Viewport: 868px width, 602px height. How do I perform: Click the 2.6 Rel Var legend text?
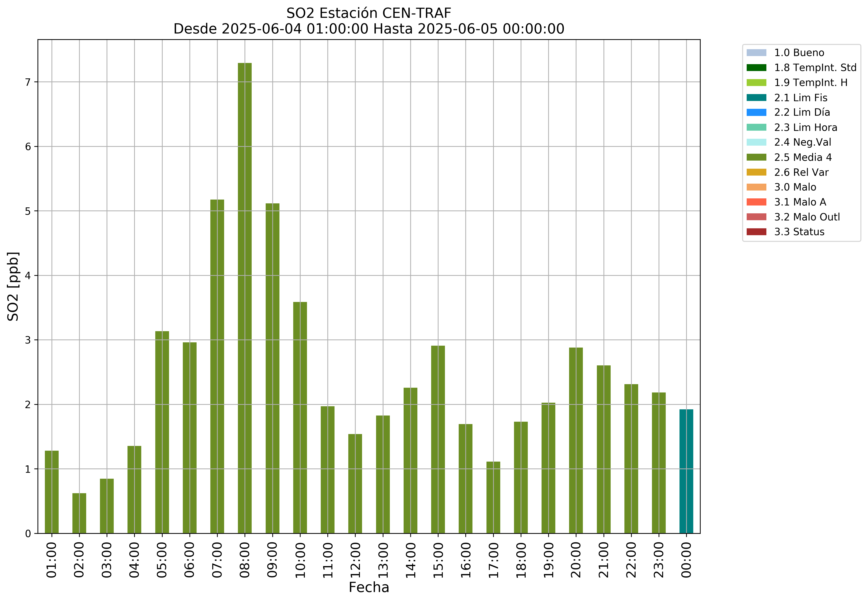801,172
